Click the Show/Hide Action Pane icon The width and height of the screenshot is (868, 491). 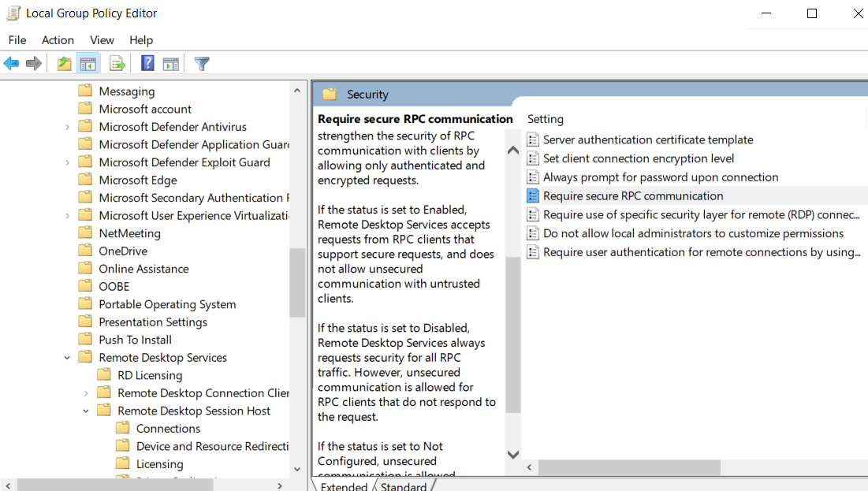click(171, 64)
